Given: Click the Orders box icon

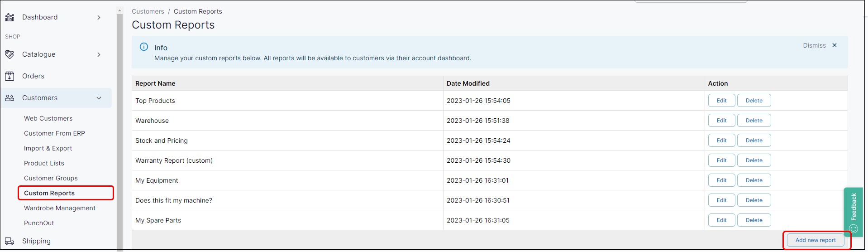Looking at the screenshot, I should 10,76.
